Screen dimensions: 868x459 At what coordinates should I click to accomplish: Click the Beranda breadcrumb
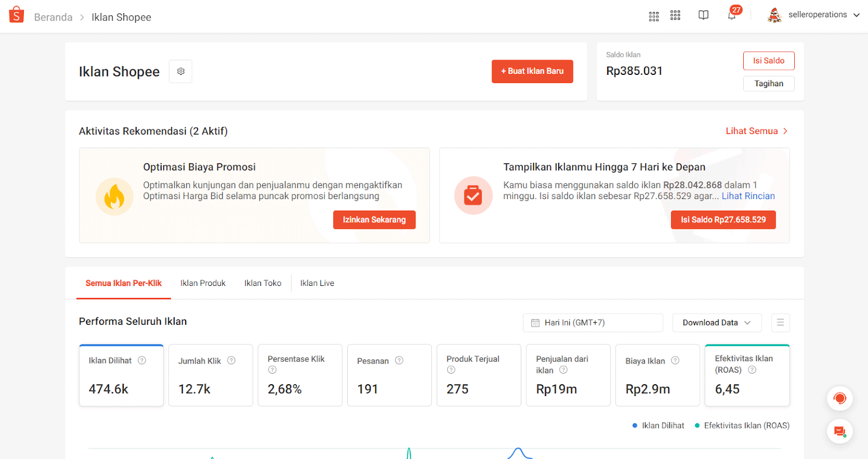click(x=53, y=17)
